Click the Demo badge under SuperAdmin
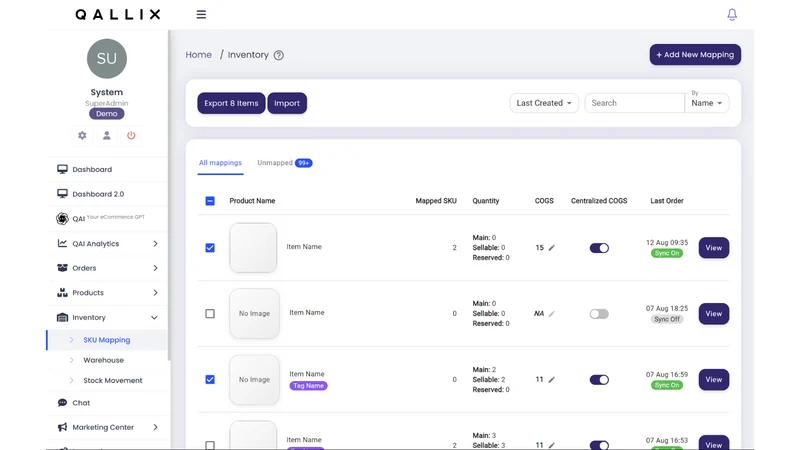 (x=107, y=114)
